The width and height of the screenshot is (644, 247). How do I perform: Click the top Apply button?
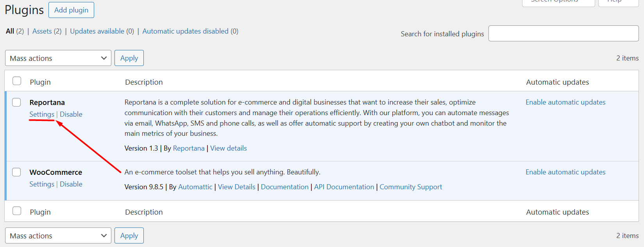click(129, 58)
